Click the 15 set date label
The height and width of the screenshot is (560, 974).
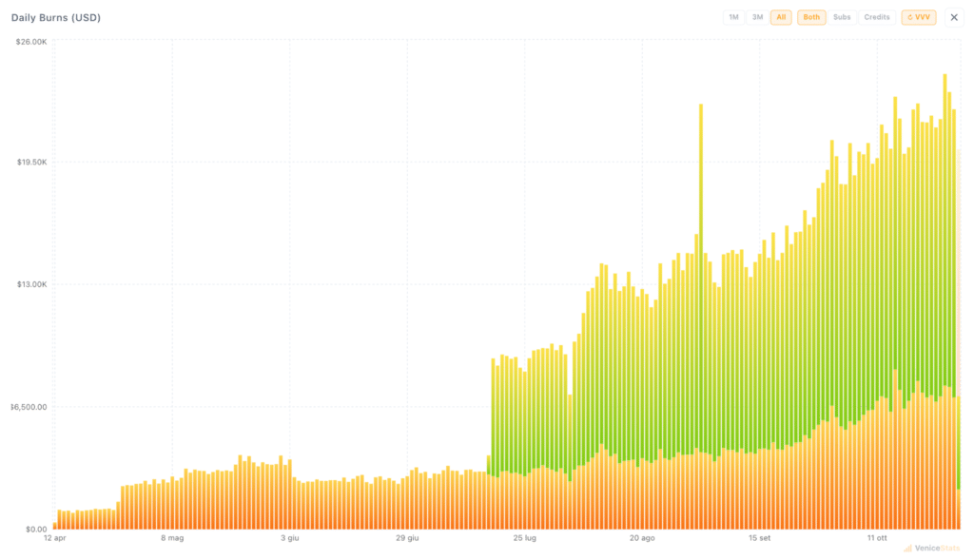pyautogui.click(x=759, y=537)
